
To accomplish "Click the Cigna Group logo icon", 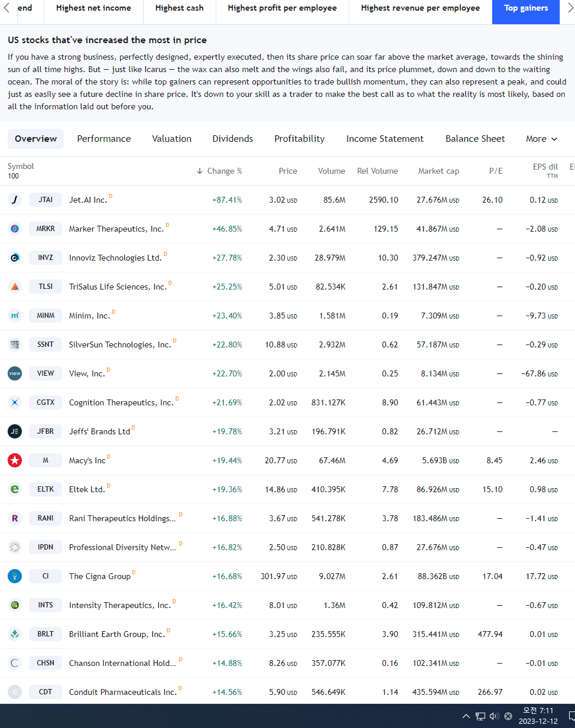I will point(15,576).
